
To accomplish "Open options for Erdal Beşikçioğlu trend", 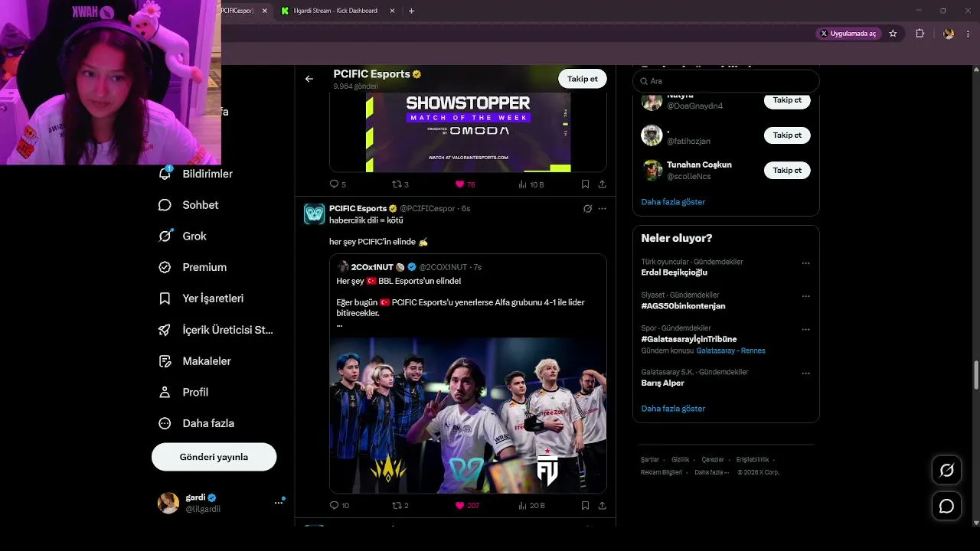I will coord(805,262).
